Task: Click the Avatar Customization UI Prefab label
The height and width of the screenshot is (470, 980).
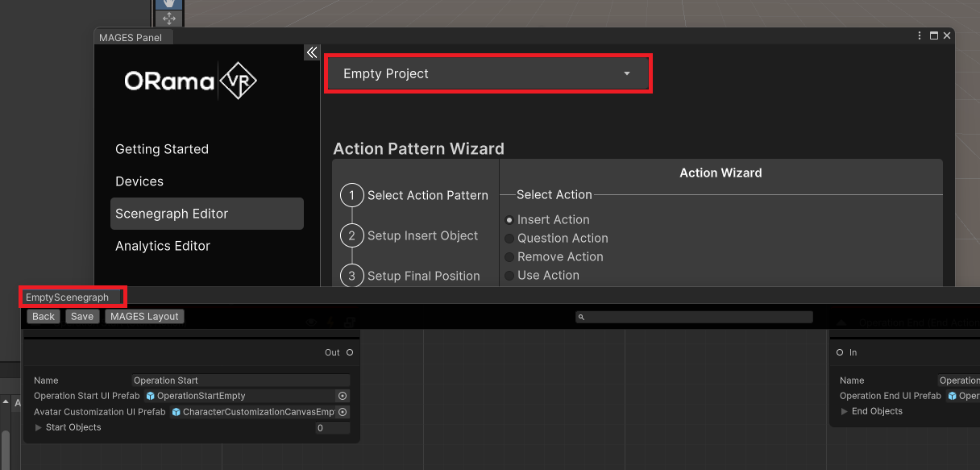Action: click(x=100, y=412)
